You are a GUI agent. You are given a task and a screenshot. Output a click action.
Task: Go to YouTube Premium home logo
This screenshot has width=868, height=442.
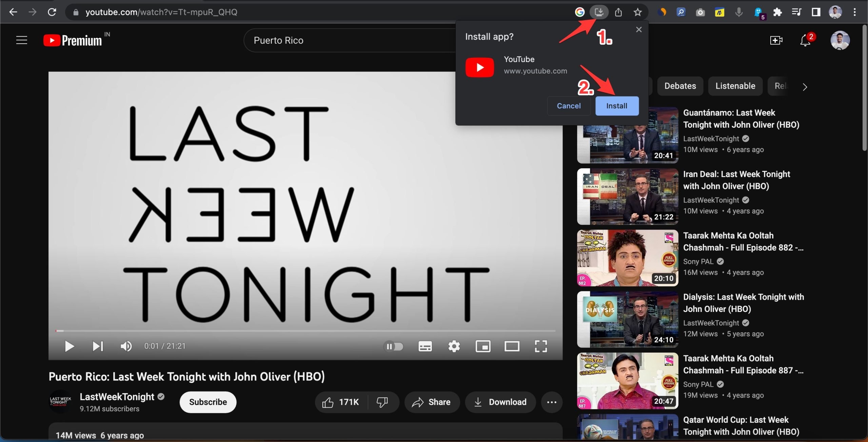tap(73, 40)
